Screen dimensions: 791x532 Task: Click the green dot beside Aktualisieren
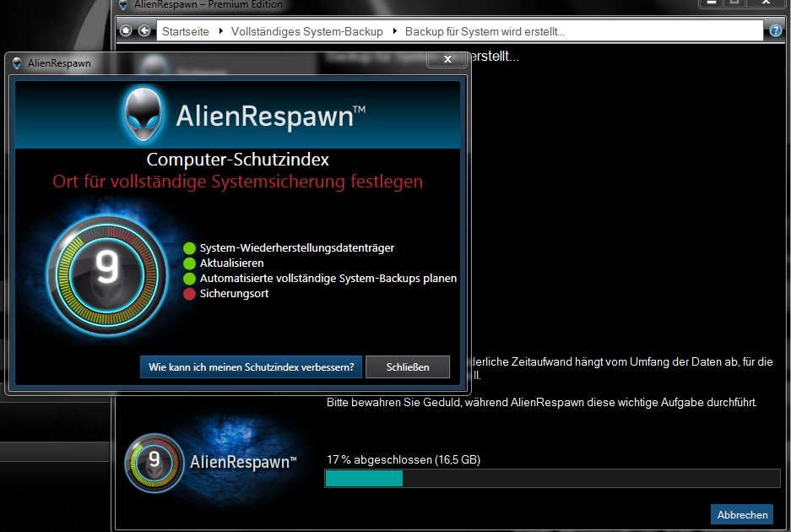click(189, 263)
